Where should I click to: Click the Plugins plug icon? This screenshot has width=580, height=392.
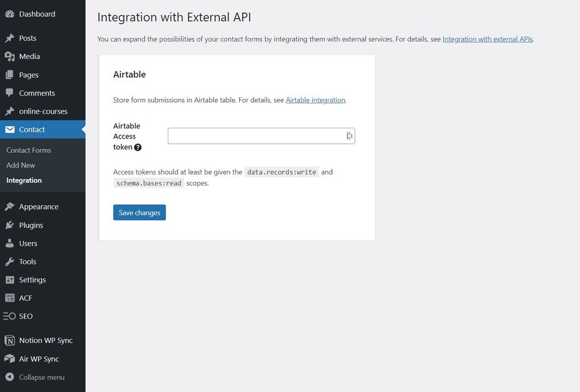[x=9, y=224]
